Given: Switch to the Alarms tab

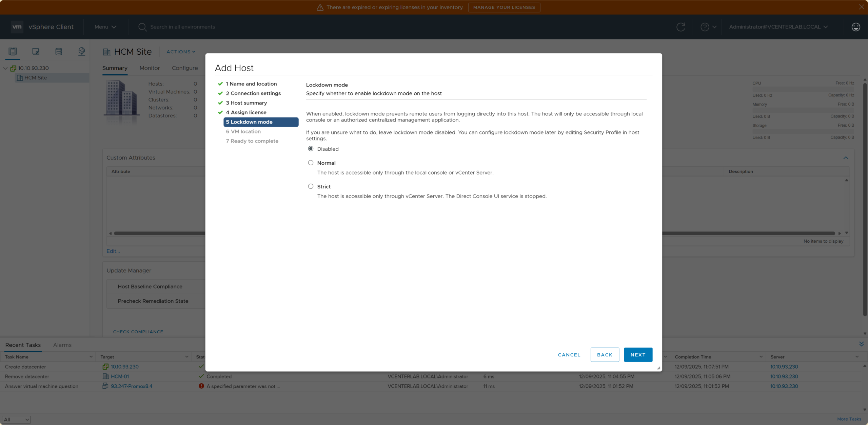Looking at the screenshot, I should tap(62, 345).
